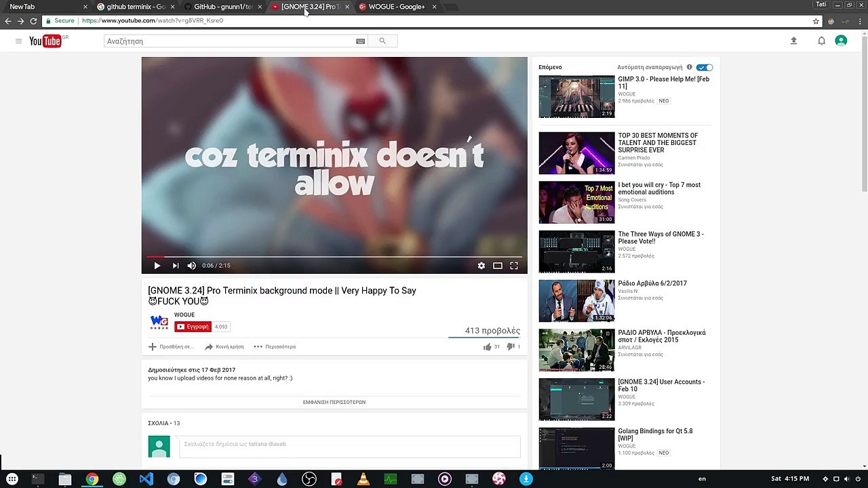
Task: Open the YouTube guide hamburger menu
Action: click(18, 41)
